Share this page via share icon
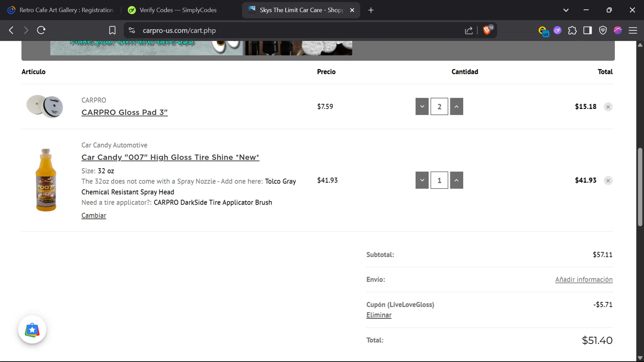Image resolution: width=644 pixels, height=362 pixels. click(469, 30)
